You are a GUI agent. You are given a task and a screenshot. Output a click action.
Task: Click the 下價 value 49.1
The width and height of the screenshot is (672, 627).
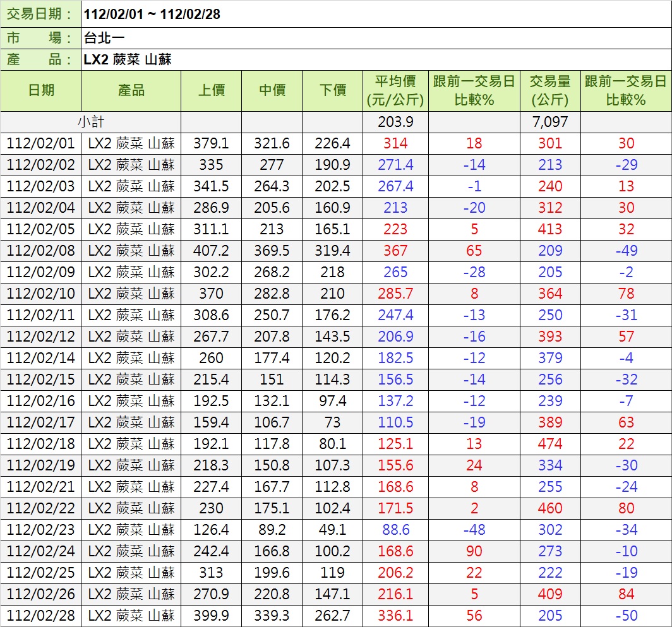[332, 530]
